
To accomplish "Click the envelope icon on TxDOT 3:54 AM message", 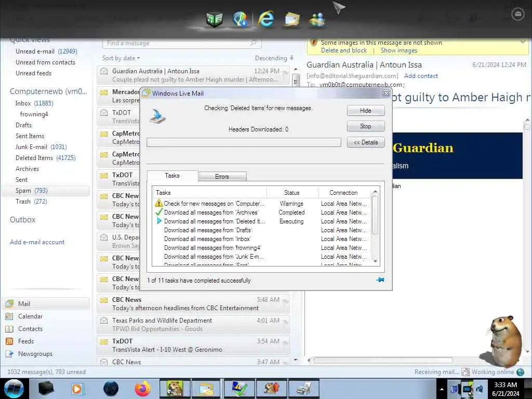I will [x=104, y=341].
